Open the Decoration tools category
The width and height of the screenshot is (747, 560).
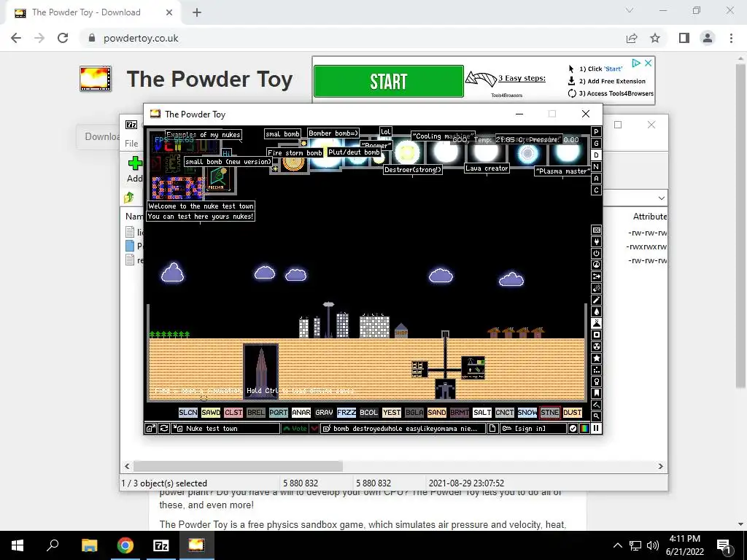[x=596, y=405]
